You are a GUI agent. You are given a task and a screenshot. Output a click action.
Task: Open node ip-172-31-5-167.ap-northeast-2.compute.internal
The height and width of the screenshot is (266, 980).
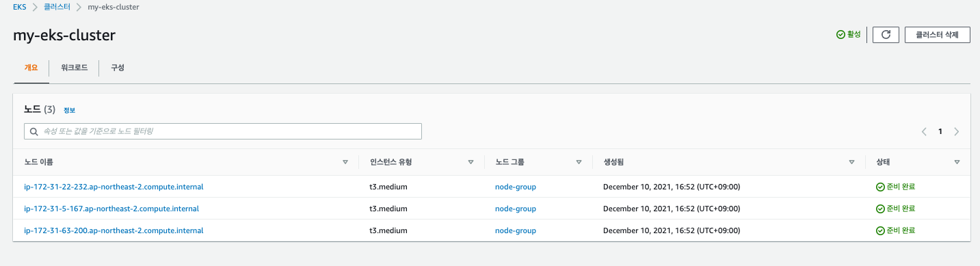(111, 209)
